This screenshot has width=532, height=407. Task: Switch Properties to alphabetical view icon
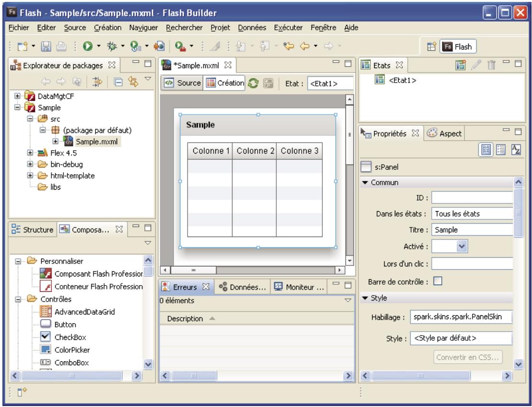click(x=516, y=150)
